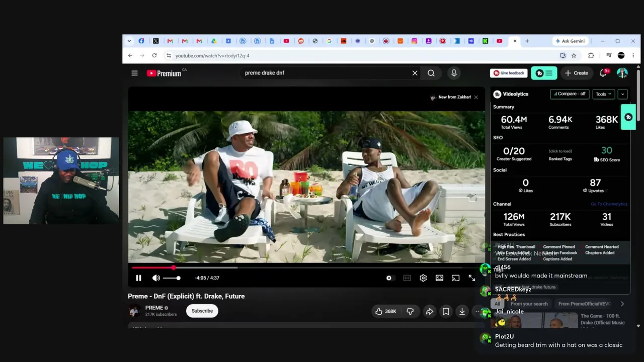Run the search with the magnifier icon

(x=431, y=73)
